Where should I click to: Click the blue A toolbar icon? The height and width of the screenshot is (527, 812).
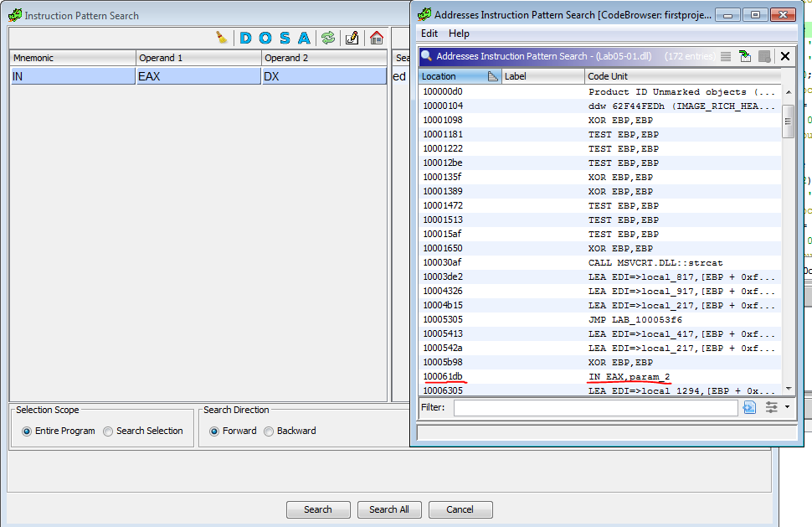coord(304,38)
